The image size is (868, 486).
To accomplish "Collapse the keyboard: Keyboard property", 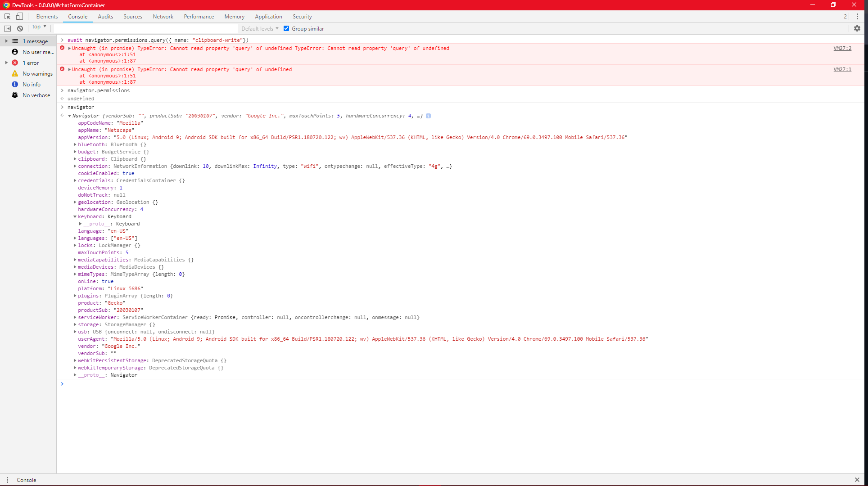I will click(75, 216).
